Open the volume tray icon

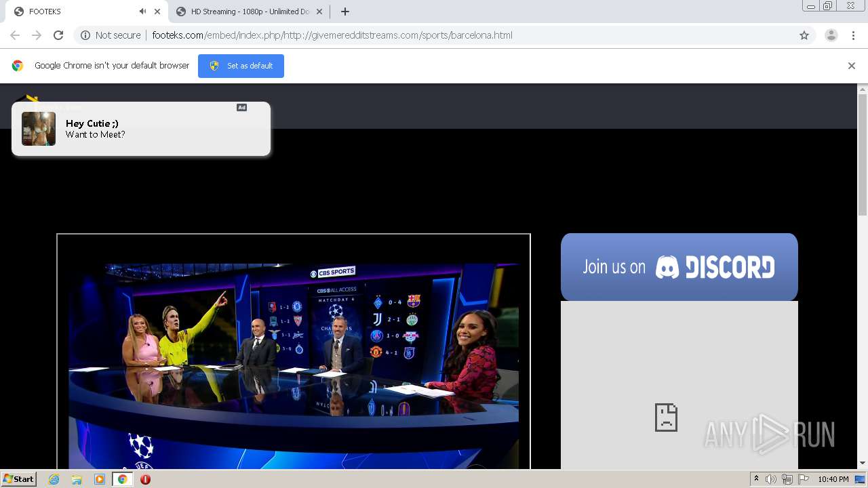(771, 479)
